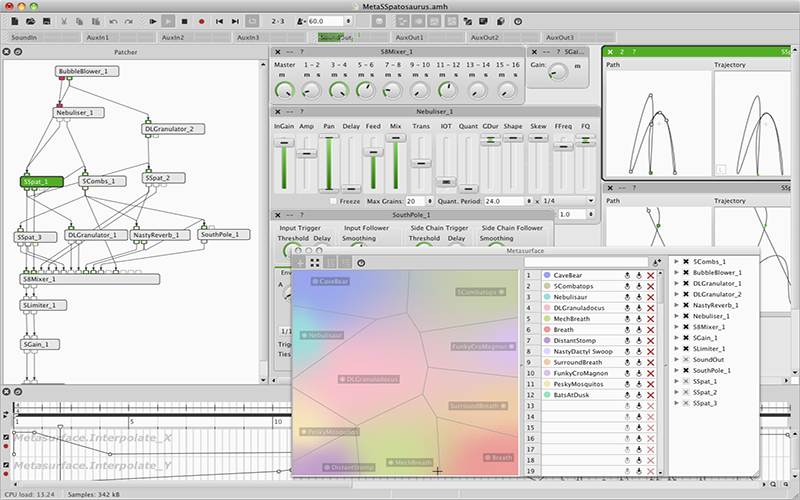Viewport: 800px width, 500px height.
Task: Click the Paste icon in the toolbar
Action: [x=95, y=21]
